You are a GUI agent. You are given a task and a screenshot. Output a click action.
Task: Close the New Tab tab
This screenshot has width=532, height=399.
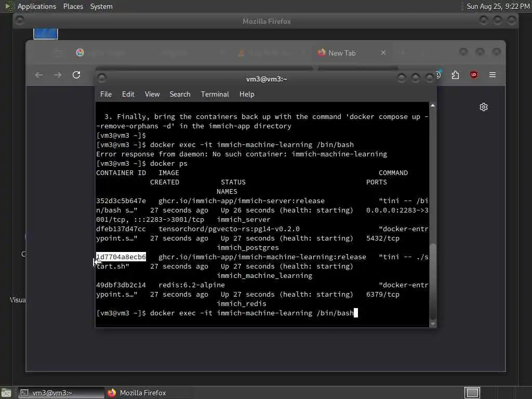[383, 52]
